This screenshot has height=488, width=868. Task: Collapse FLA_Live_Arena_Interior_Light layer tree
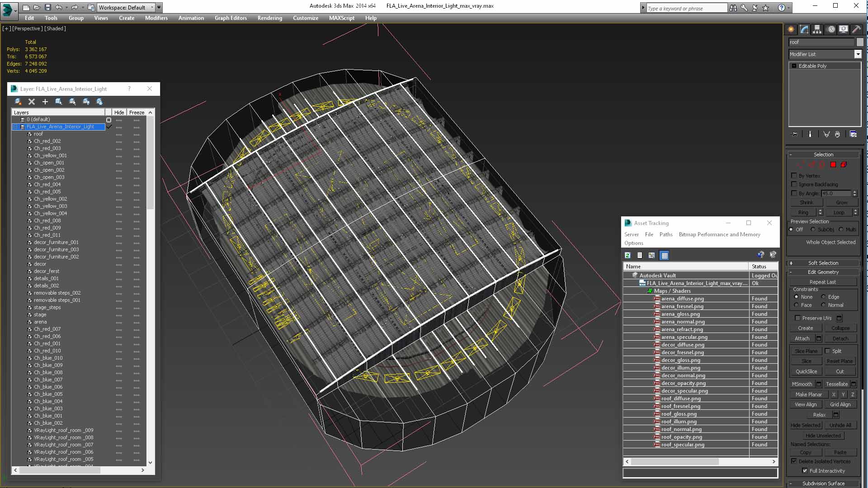(15, 127)
